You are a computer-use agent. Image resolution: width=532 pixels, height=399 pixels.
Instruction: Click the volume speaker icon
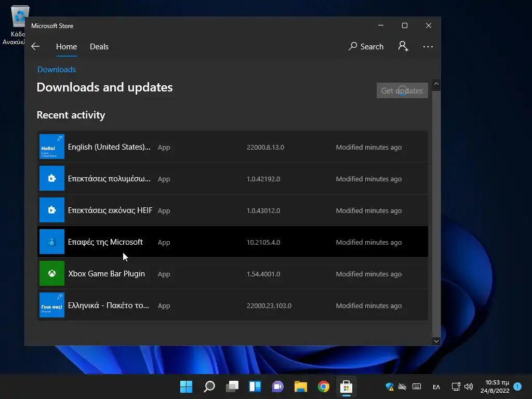point(469,387)
